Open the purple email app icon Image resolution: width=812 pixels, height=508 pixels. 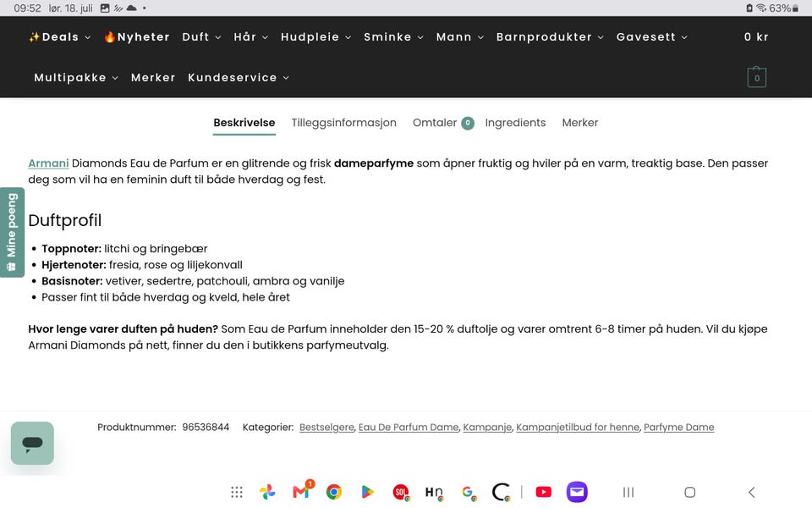[x=577, y=492]
